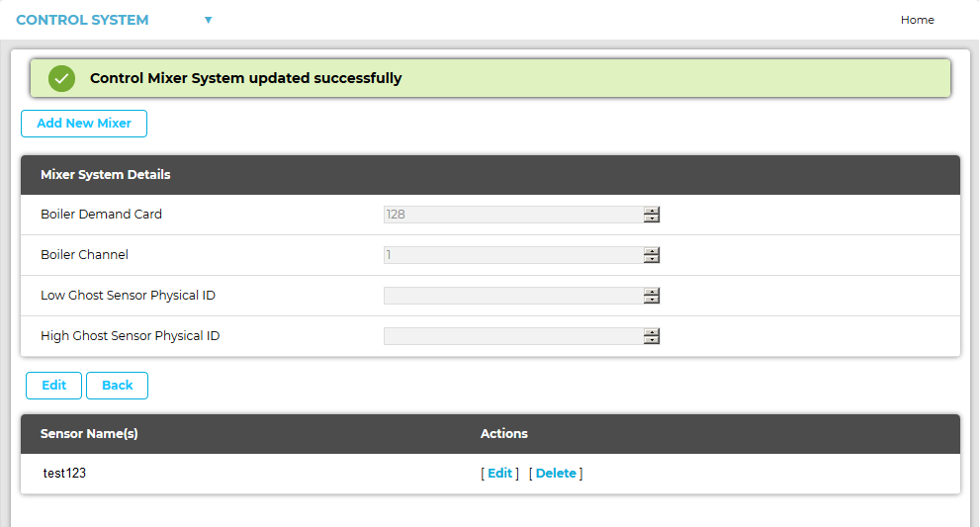Click the green success checkmark icon
Viewport: 980px width, 527px height.
pyautogui.click(x=62, y=78)
